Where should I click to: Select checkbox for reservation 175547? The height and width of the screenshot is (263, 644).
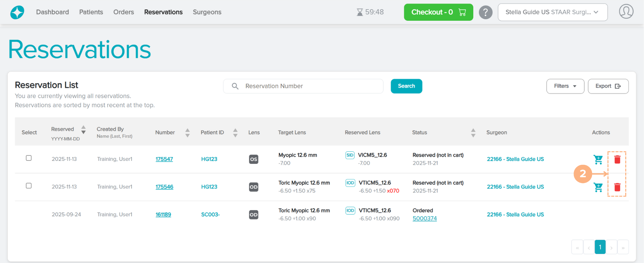pos(29,158)
